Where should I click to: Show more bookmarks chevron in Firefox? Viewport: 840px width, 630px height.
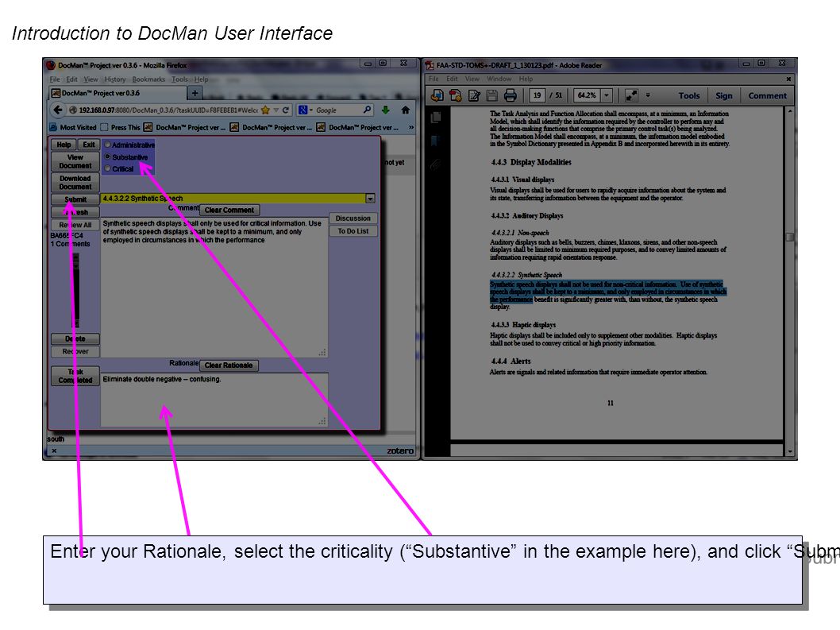[411, 127]
